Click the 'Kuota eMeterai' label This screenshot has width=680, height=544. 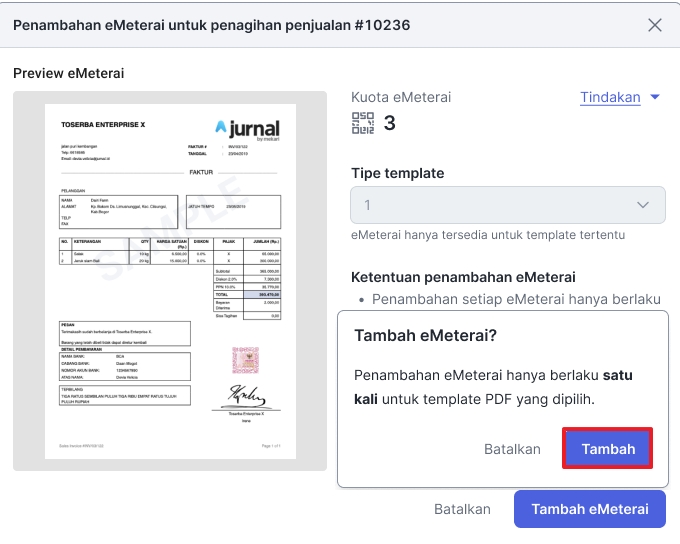click(401, 97)
